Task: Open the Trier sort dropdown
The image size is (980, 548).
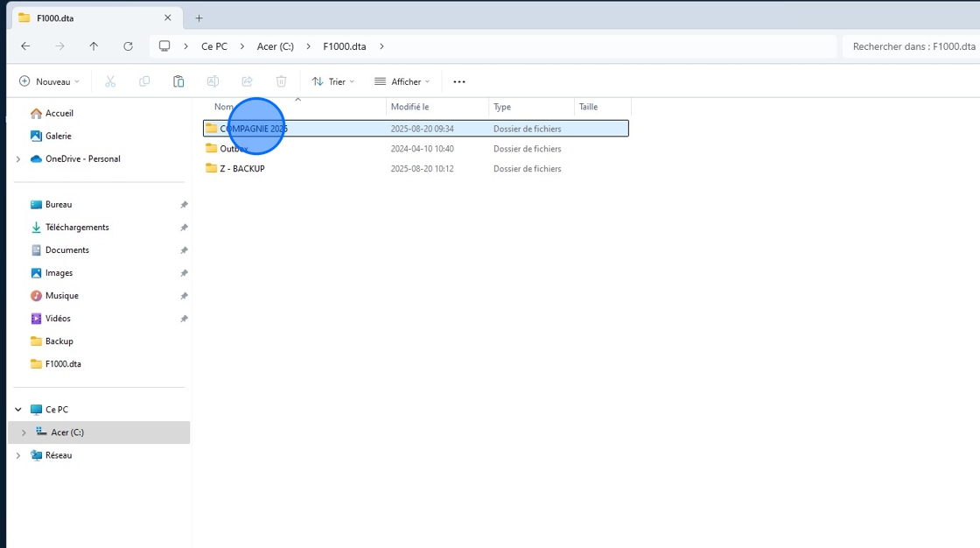Action: point(333,81)
